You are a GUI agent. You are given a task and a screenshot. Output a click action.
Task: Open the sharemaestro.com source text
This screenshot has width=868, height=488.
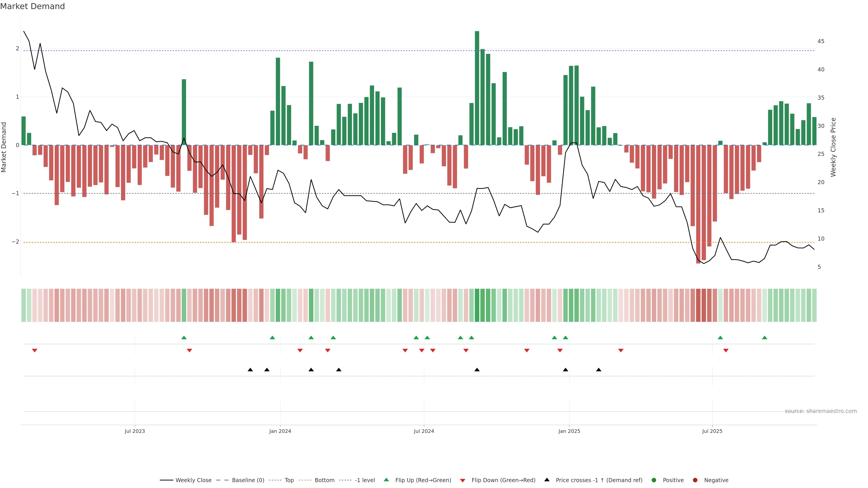click(821, 411)
